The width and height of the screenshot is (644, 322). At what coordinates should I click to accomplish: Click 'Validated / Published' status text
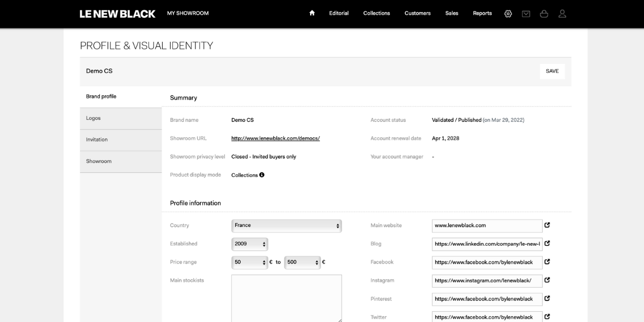point(457,120)
